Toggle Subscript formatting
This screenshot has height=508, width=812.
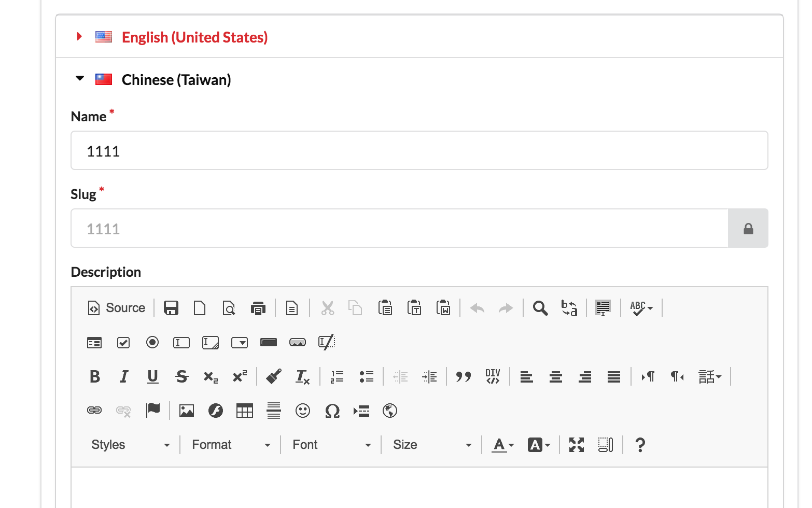[211, 376]
